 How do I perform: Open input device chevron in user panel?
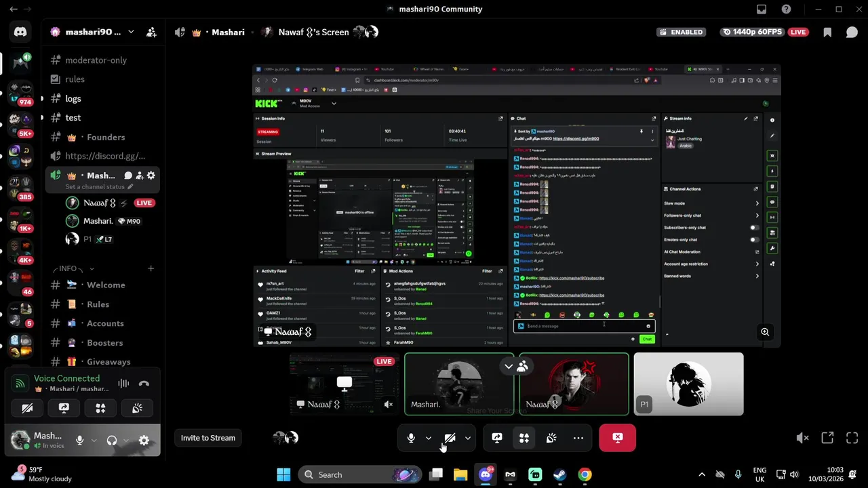coord(94,441)
